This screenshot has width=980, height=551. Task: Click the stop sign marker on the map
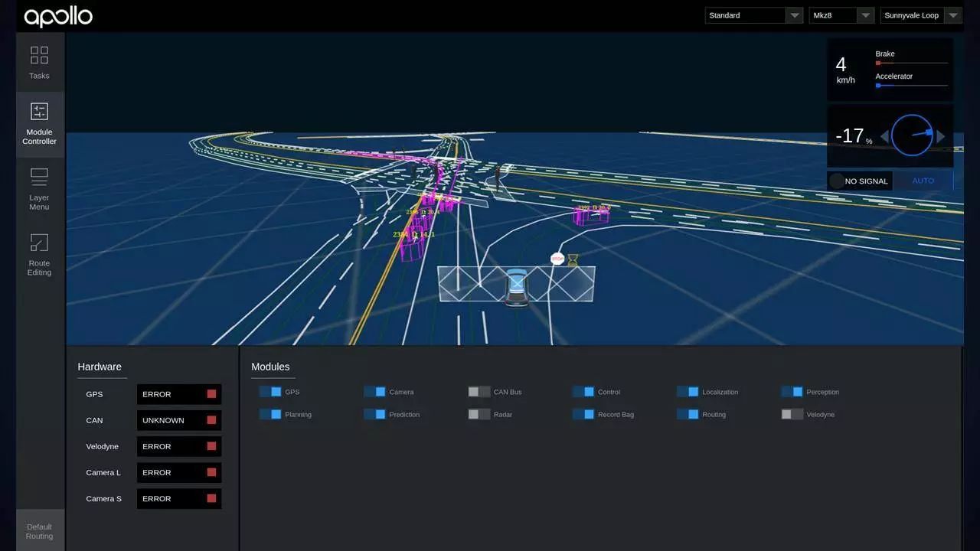coord(557,259)
